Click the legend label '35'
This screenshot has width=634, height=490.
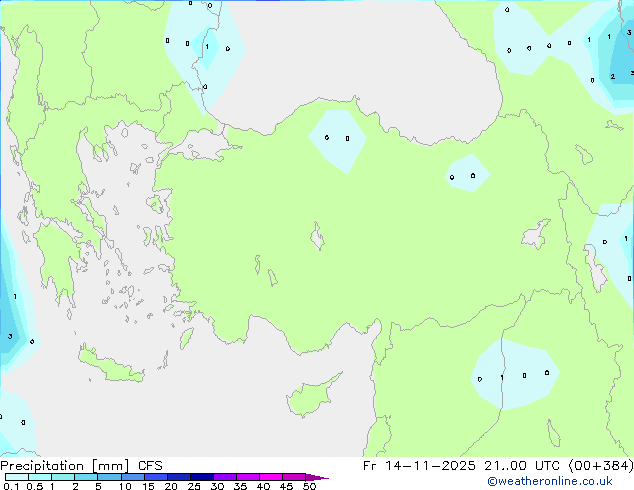tap(240, 486)
